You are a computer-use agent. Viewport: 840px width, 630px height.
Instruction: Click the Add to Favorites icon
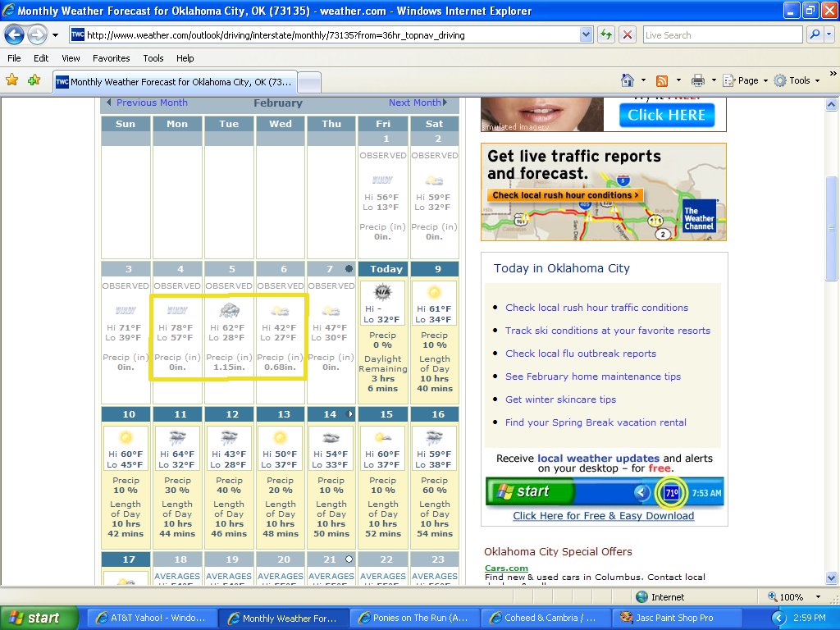click(34, 80)
